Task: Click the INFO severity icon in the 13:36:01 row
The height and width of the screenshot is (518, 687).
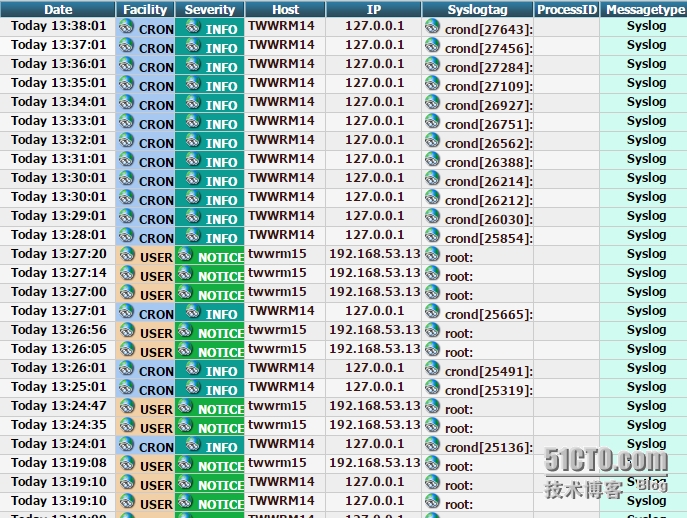Action: point(192,65)
